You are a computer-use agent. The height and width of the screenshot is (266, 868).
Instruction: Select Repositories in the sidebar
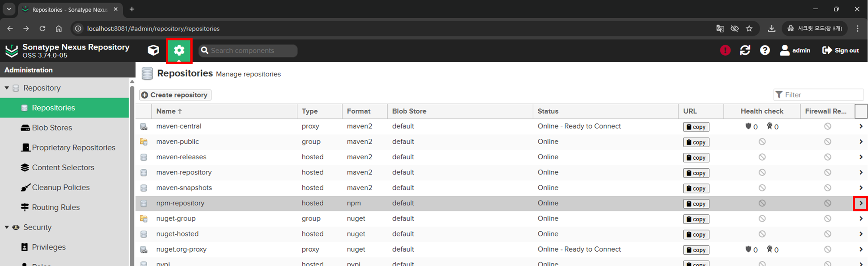click(64, 108)
